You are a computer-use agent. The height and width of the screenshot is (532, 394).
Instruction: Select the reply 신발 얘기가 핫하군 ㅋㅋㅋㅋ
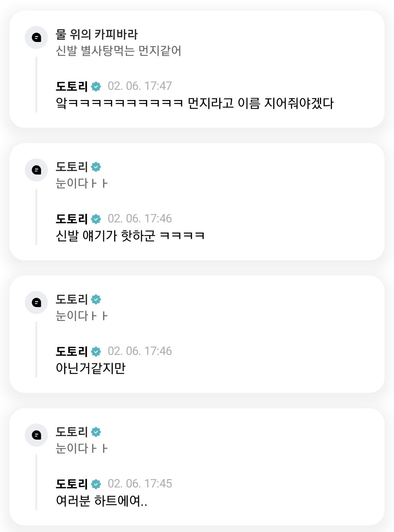point(130,236)
